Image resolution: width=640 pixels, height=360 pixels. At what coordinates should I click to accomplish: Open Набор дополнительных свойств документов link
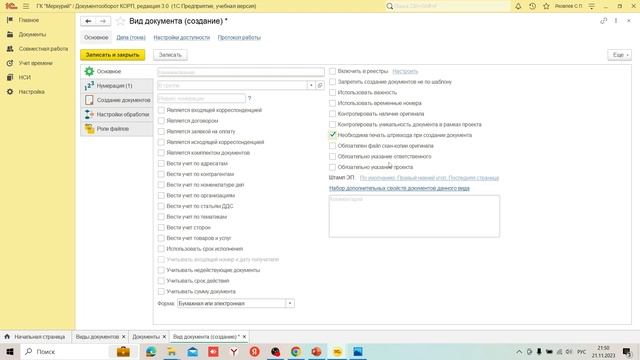[399, 189]
